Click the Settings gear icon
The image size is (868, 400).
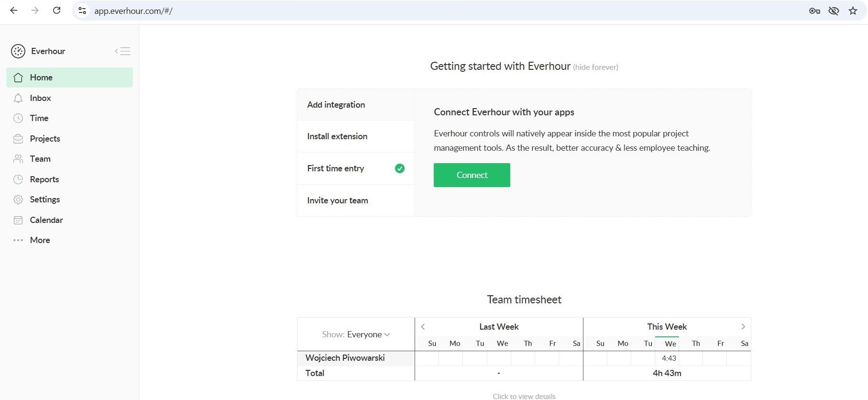point(18,200)
